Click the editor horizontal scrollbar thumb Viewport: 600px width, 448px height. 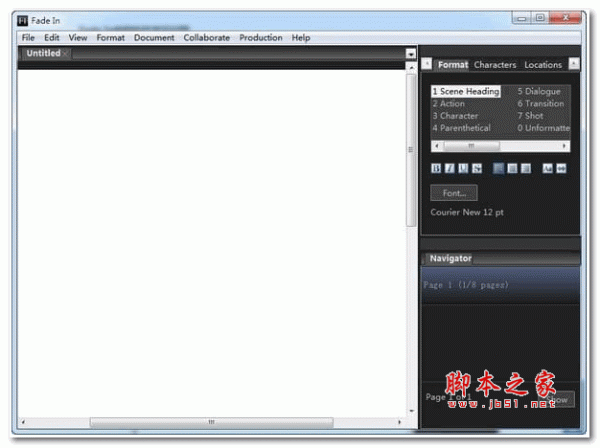tap(211, 422)
